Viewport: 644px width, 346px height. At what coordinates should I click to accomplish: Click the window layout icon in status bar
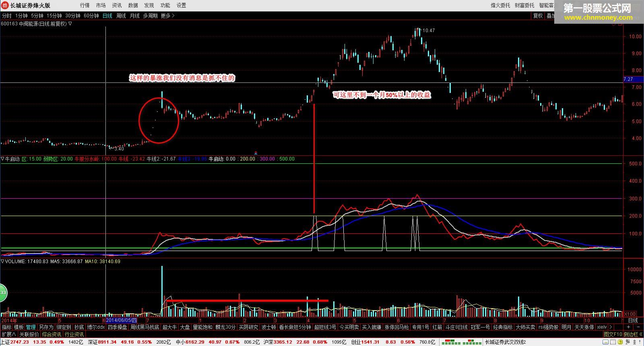(613, 342)
